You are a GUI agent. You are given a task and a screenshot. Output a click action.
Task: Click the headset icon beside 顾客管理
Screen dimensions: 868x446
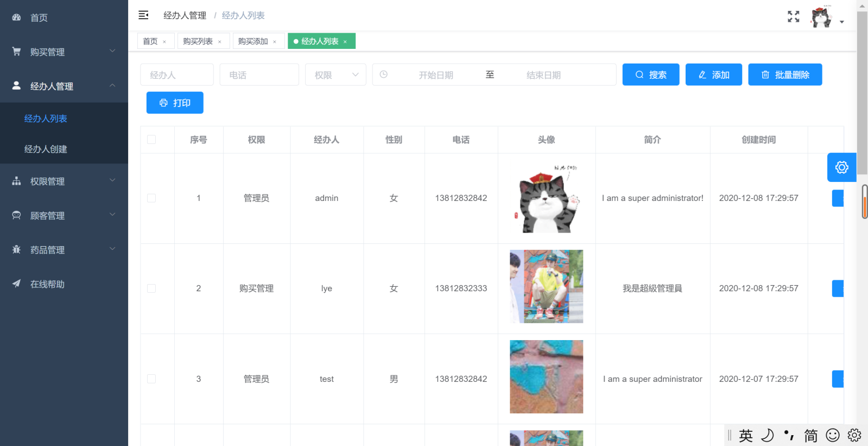click(x=16, y=215)
